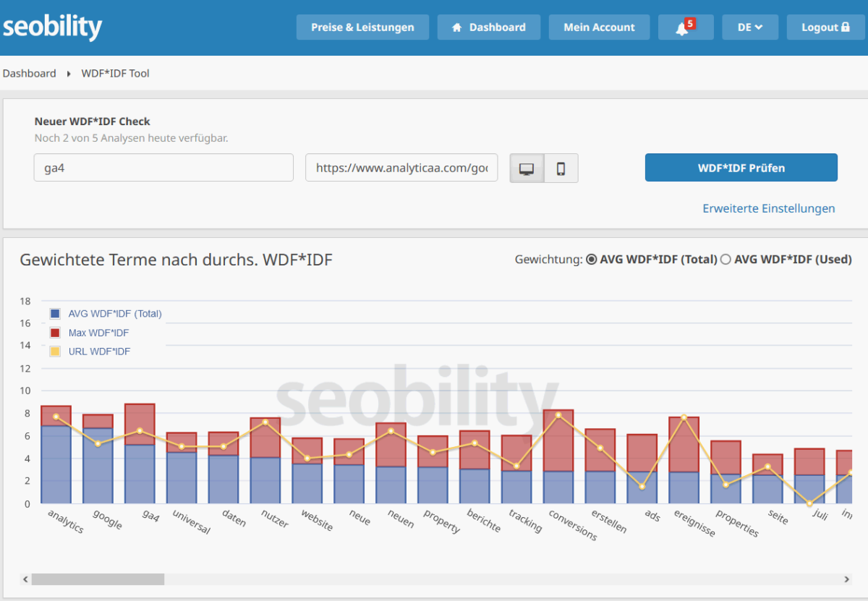Switch to Mein Account
Viewport: 868px width, 601px height.
point(599,27)
